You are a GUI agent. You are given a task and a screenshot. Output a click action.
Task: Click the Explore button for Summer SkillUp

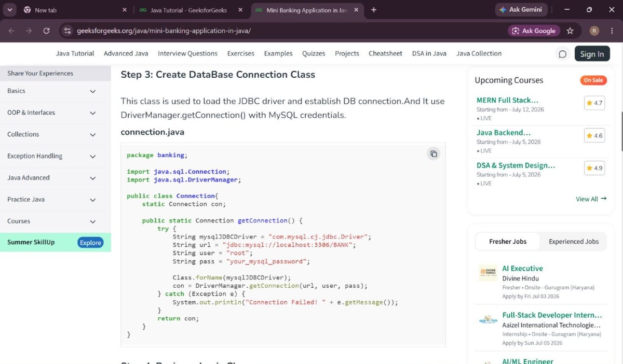pos(90,242)
